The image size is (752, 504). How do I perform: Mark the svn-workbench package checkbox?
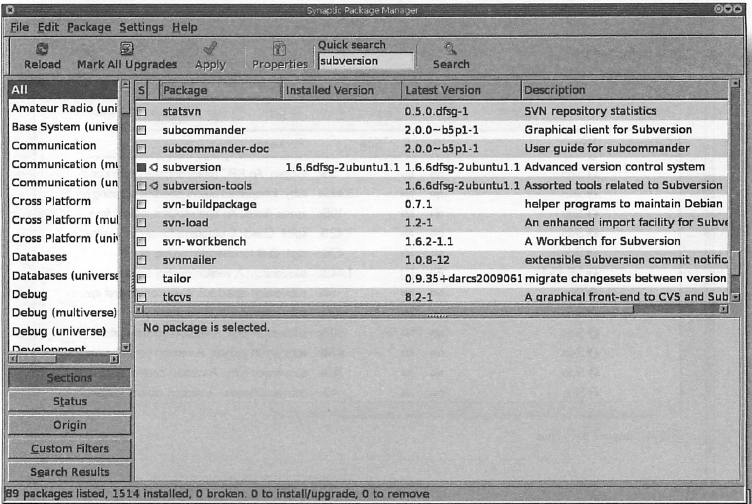(141, 242)
